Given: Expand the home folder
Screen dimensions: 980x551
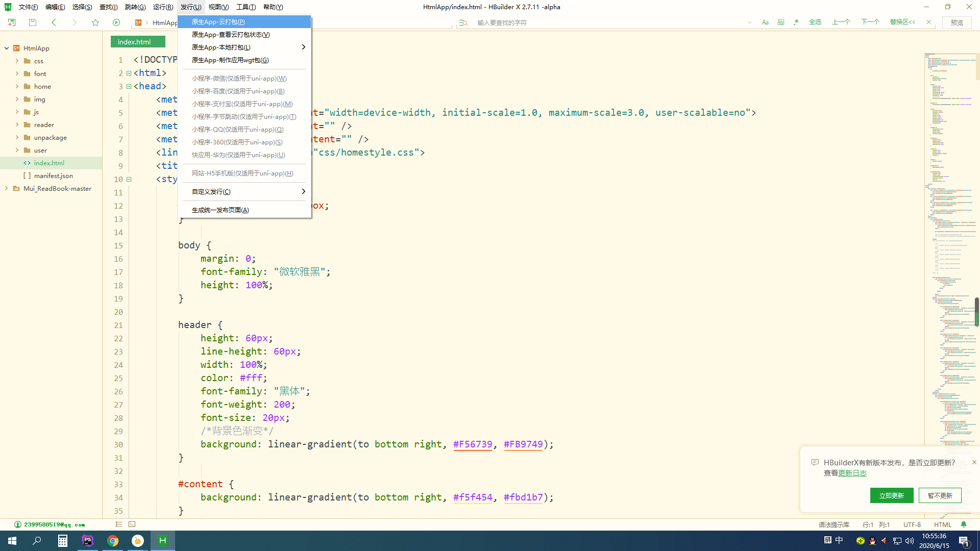Looking at the screenshot, I should pos(17,86).
